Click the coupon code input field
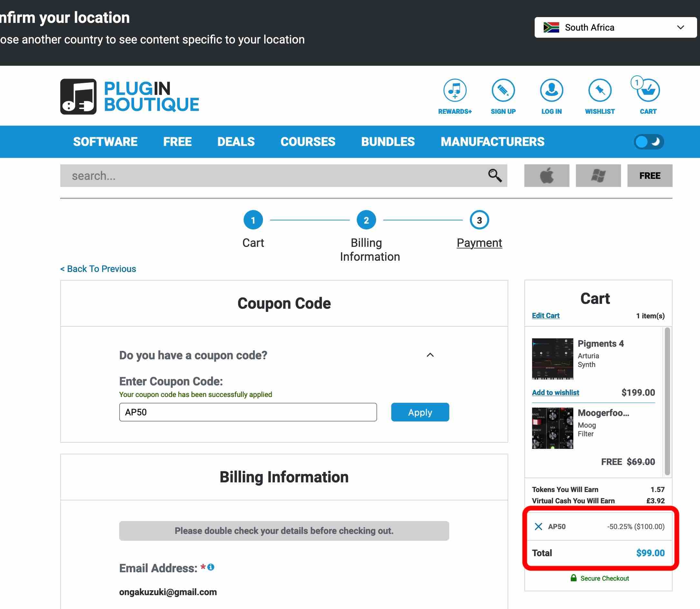 (248, 412)
